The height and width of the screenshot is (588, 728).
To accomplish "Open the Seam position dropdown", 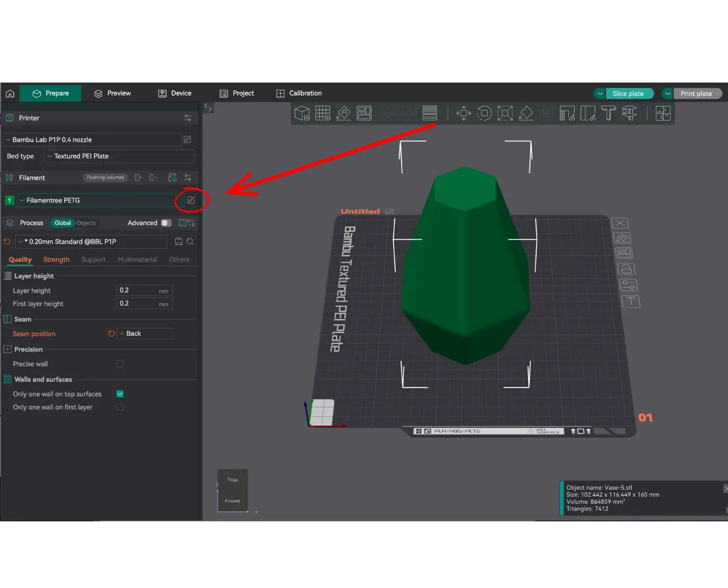I will click(x=145, y=334).
